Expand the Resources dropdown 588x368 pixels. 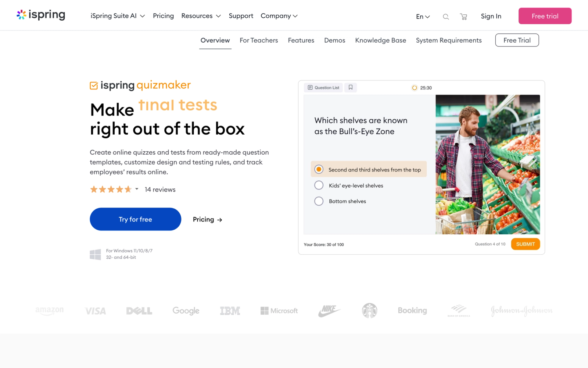(201, 16)
